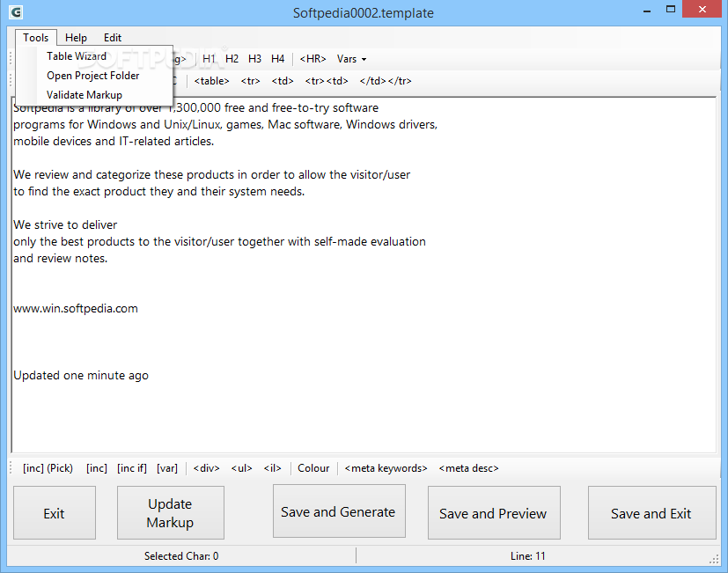Insert the <div> tag
728x573 pixels.
point(206,468)
